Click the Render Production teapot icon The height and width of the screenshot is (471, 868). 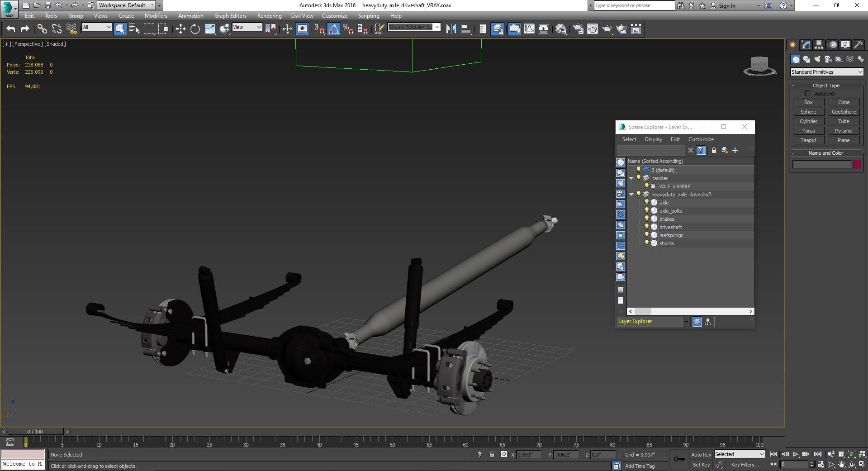(607, 29)
